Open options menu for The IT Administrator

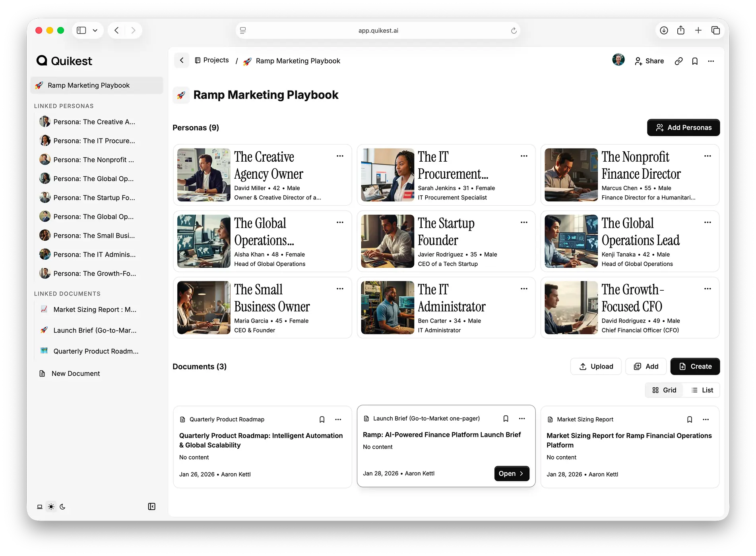pyautogui.click(x=524, y=289)
